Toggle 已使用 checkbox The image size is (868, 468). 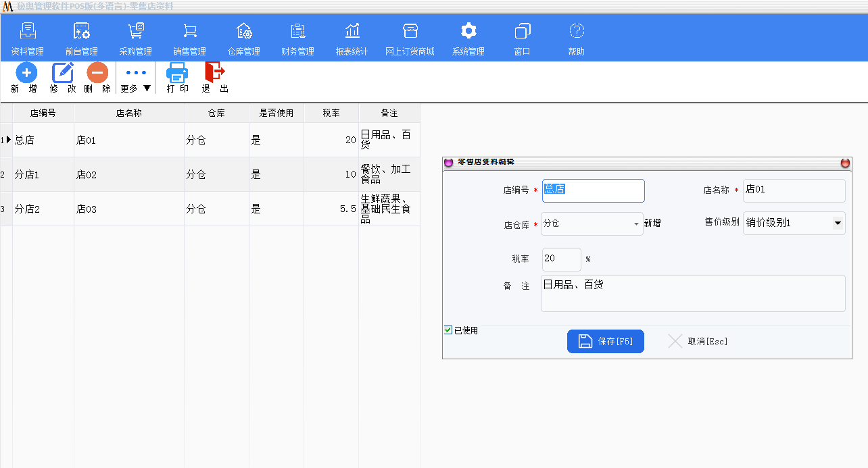click(x=448, y=330)
